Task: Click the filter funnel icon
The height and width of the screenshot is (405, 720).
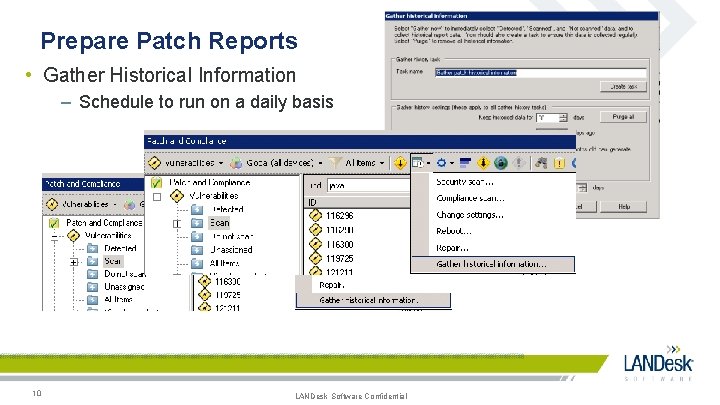Action: [x=336, y=163]
